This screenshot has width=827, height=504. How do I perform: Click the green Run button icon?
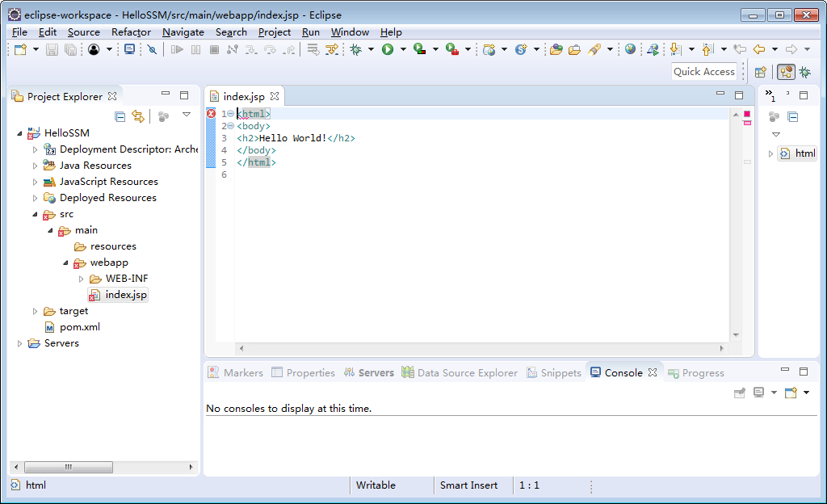388,49
